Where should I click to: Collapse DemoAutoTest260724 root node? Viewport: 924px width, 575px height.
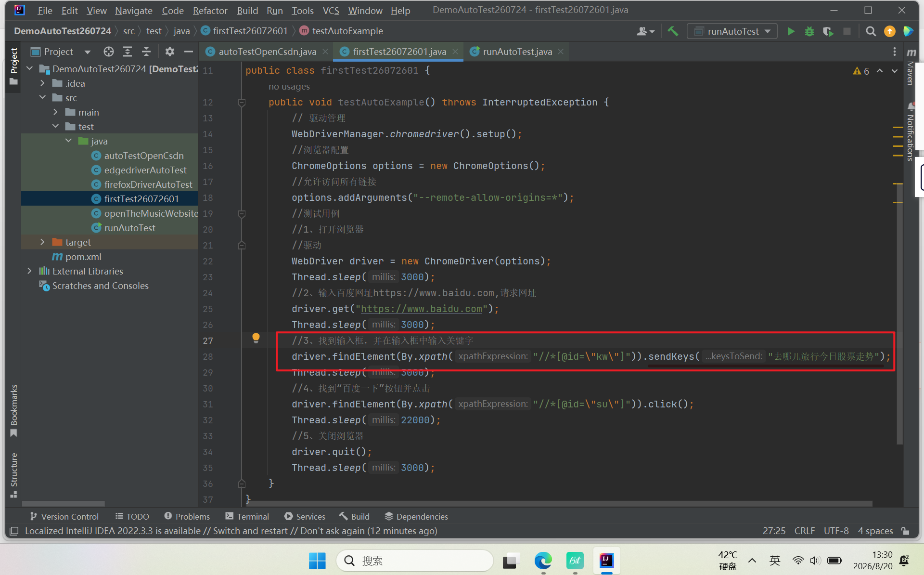(30, 69)
